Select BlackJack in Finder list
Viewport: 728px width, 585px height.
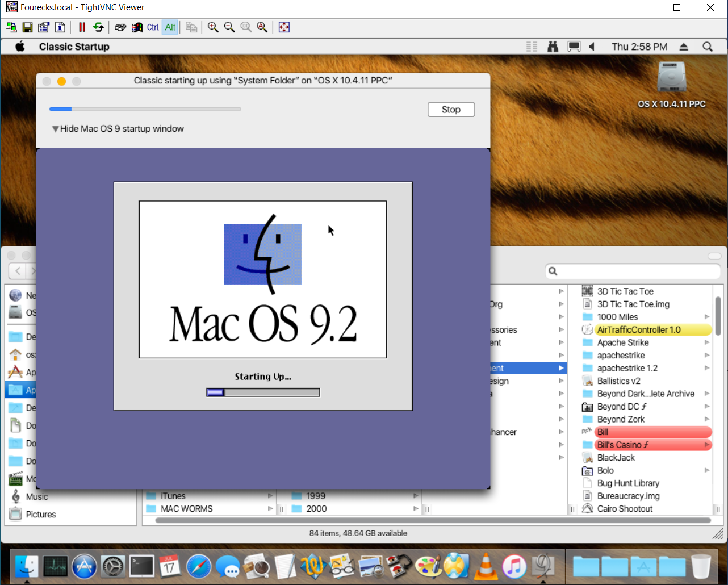(x=616, y=458)
